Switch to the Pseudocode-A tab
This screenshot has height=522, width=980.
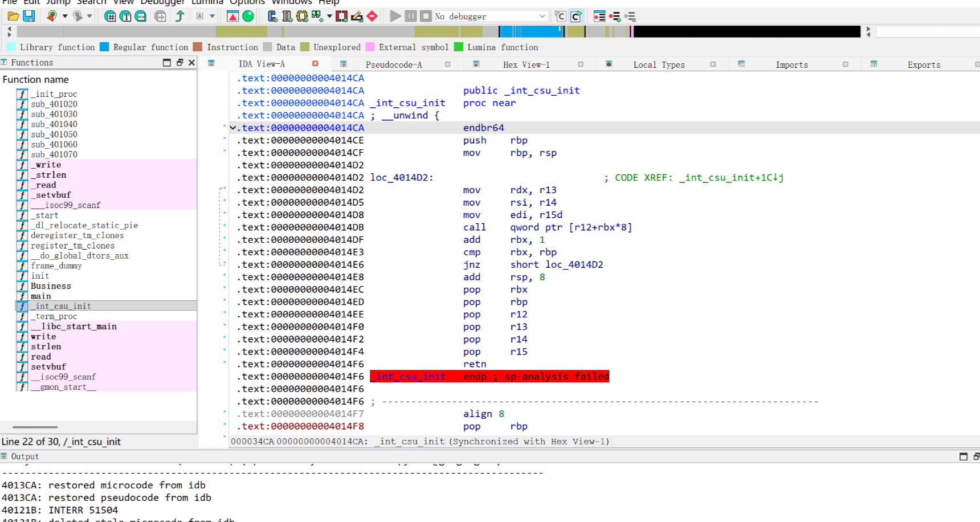(394, 65)
